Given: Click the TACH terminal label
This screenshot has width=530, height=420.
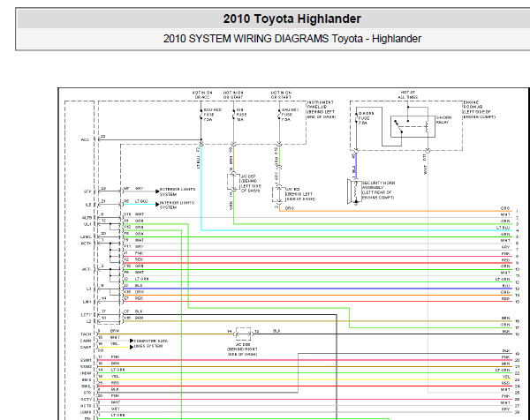Looking at the screenshot, I should pos(86,334).
